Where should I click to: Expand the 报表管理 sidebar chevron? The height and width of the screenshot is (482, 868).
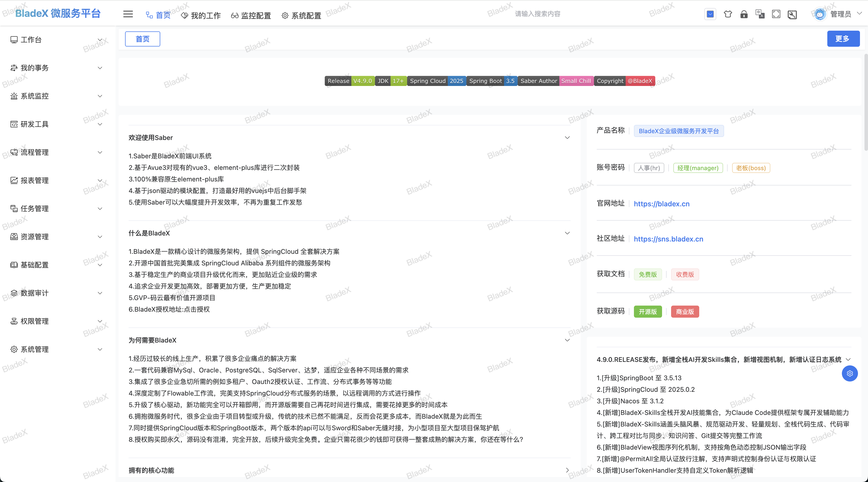[x=100, y=180]
